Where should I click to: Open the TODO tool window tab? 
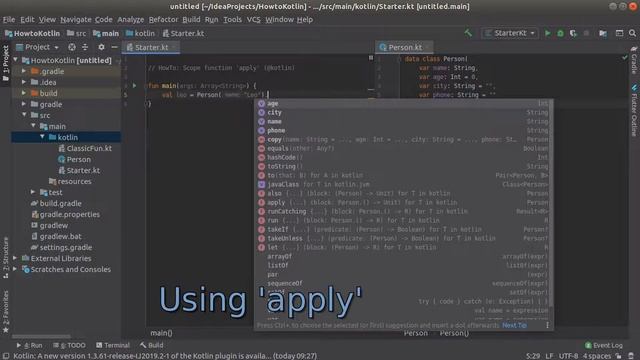69,345
